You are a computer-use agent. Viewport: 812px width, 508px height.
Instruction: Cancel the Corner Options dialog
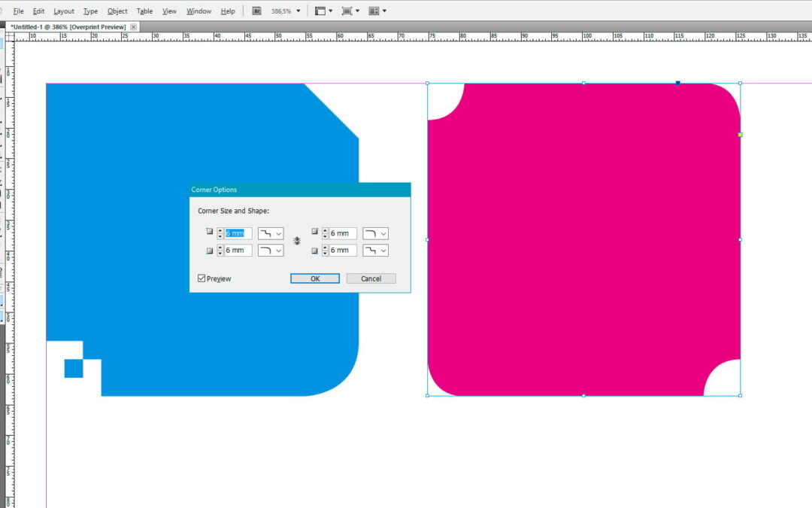(371, 278)
